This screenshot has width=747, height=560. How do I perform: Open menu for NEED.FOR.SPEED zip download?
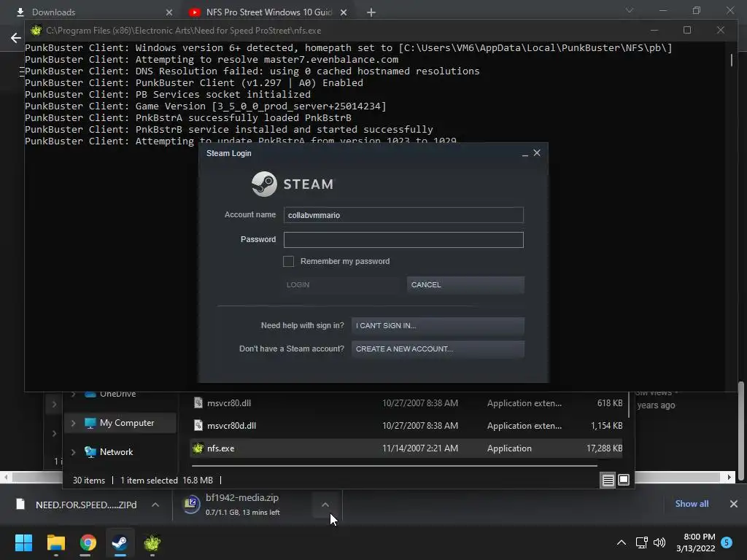155,505
